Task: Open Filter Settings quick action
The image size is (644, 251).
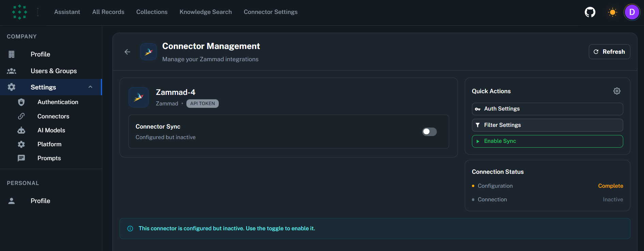Action: tap(547, 125)
